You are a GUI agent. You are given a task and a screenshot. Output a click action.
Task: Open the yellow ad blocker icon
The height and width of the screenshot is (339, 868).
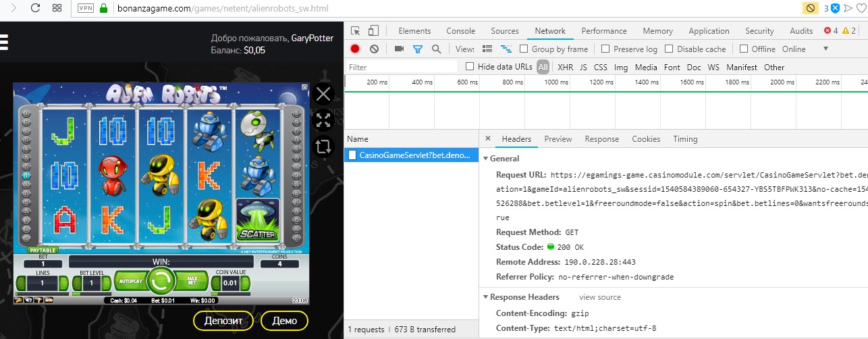[811, 8]
